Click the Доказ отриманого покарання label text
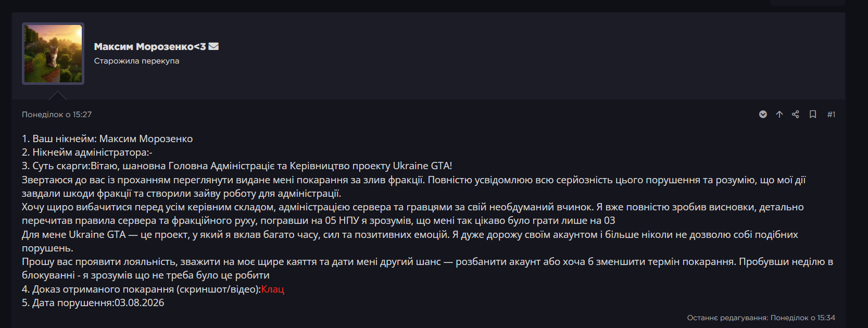 (x=141, y=289)
